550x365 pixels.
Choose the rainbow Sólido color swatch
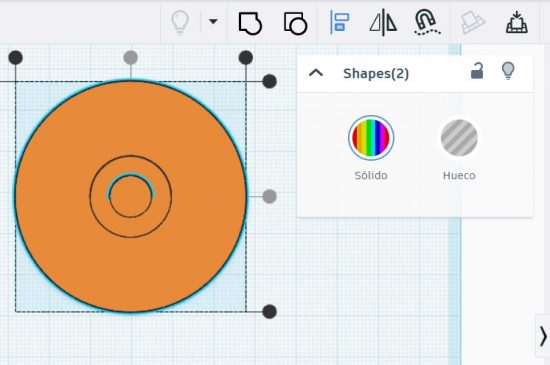[x=371, y=138]
